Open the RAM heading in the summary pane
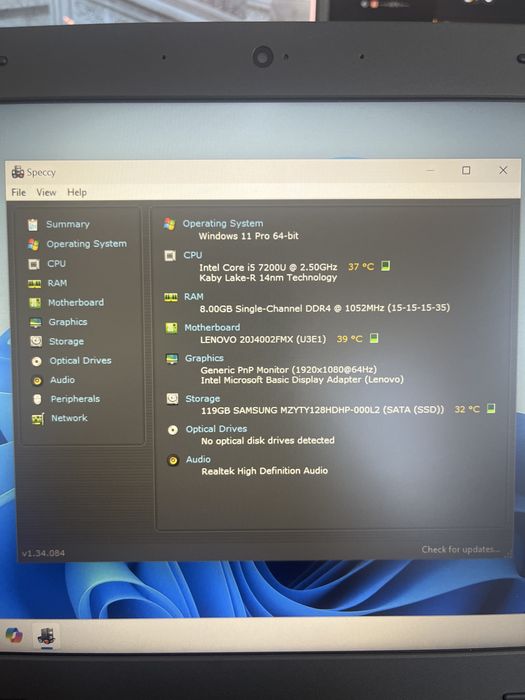Image resolution: width=525 pixels, height=700 pixels. (x=194, y=296)
